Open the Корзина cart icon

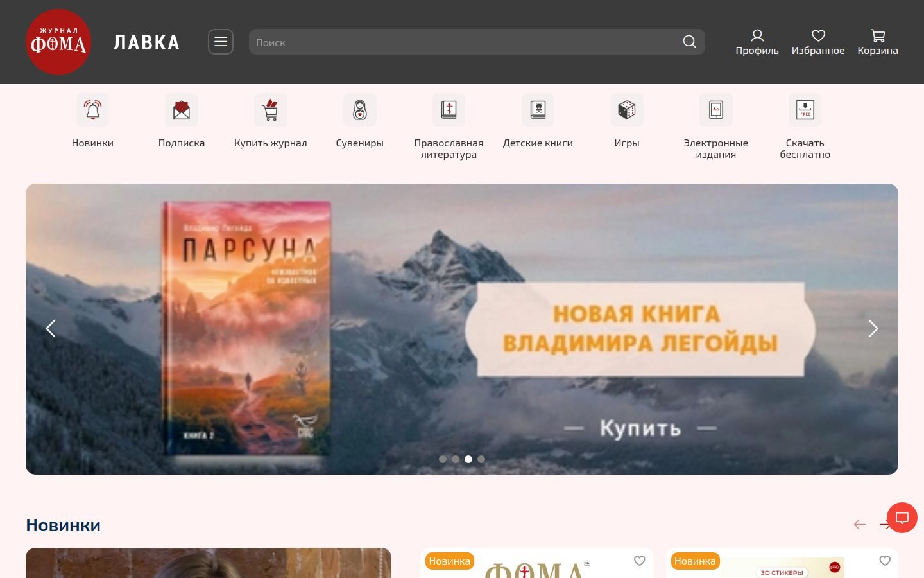[878, 35]
